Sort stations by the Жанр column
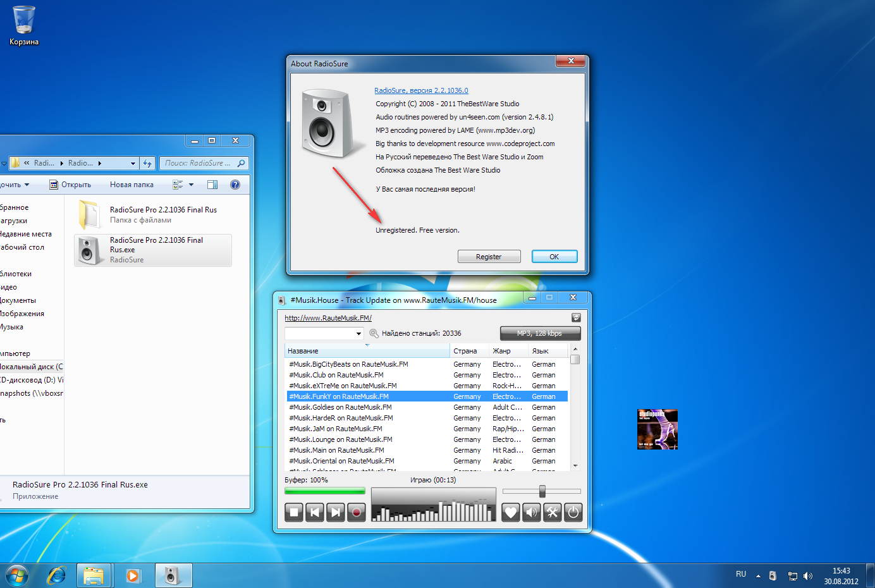Screen dimensions: 875x588 point(509,351)
